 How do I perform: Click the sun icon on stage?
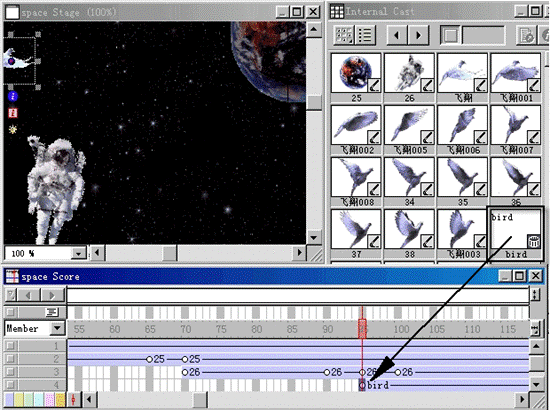pyautogui.click(x=13, y=129)
